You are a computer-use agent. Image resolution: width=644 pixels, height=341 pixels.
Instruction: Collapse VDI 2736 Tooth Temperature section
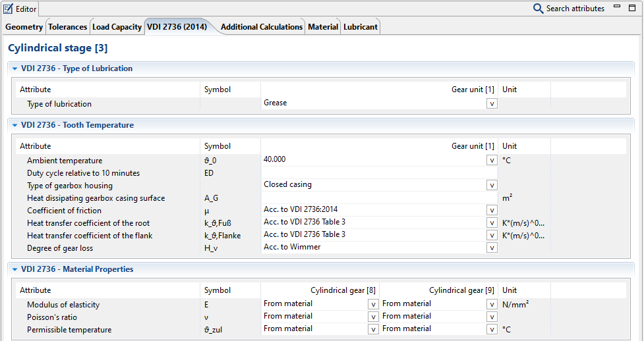pyautogui.click(x=15, y=125)
